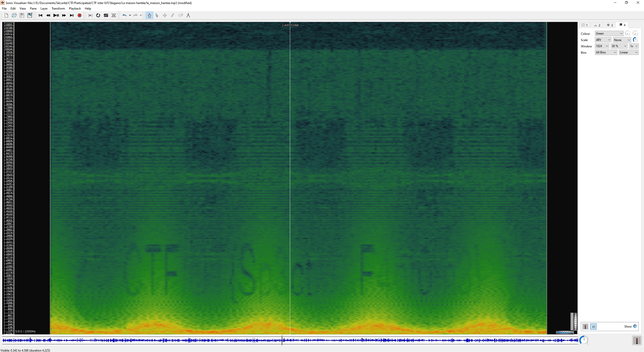The height and width of the screenshot is (352, 644).
Task: Select the Navigate hand tool
Action: (149, 15)
